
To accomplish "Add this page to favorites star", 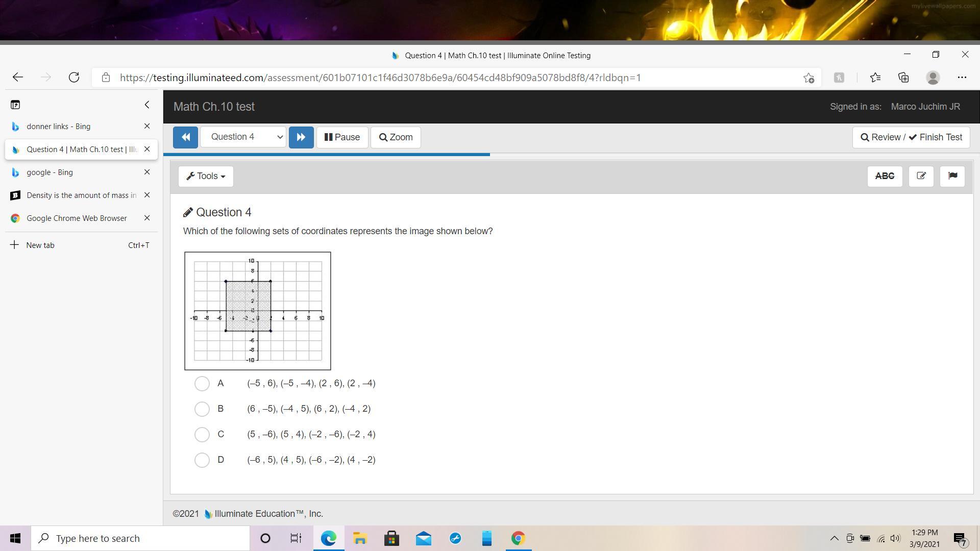I will click(x=808, y=78).
